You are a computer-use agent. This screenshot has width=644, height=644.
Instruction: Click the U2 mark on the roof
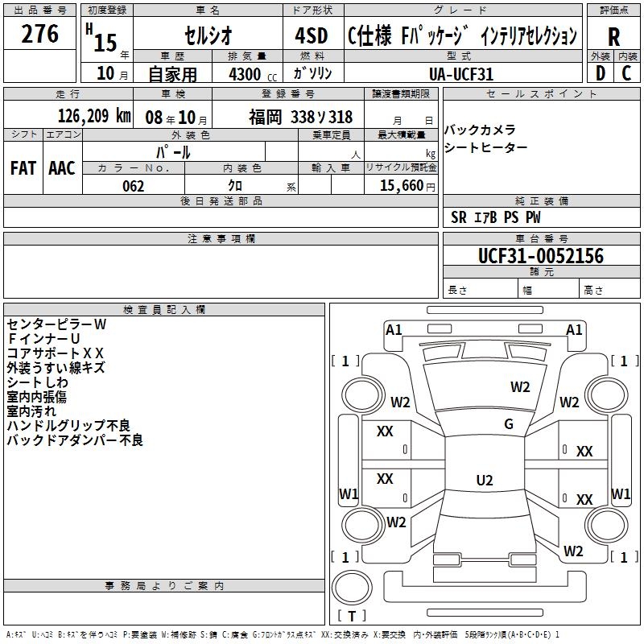point(485,480)
